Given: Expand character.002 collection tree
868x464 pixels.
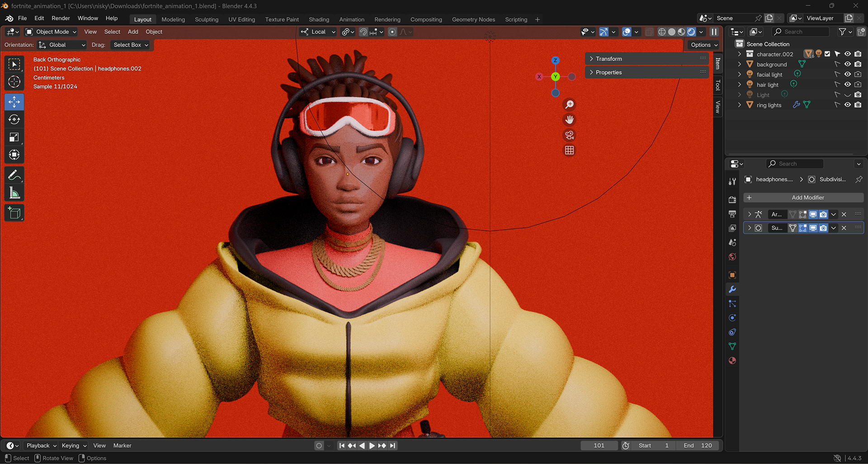Looking at the screenshot, I should 740,54.
